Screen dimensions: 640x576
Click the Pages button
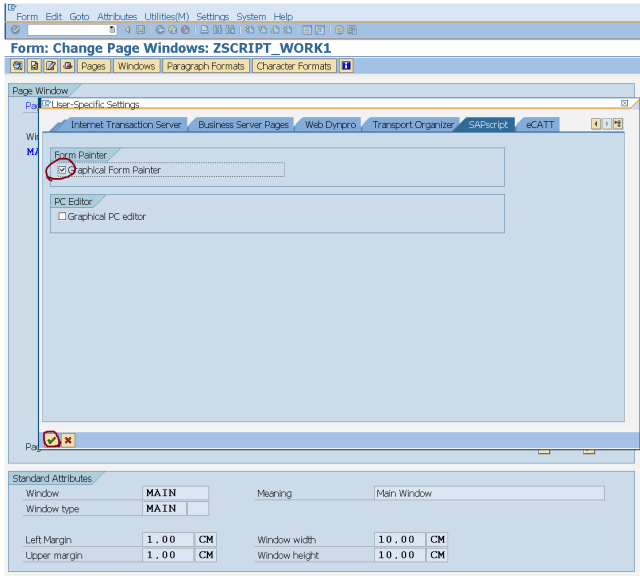point(93,66)
